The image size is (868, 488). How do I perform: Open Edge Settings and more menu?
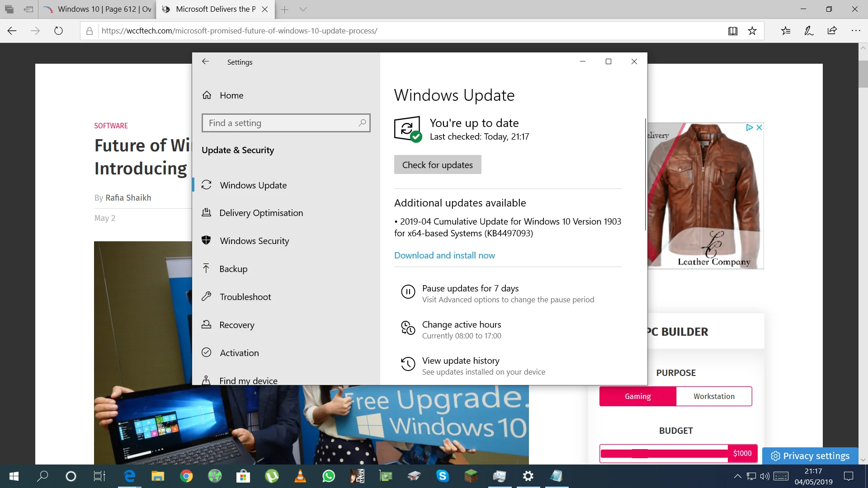[x=856, y=31]
